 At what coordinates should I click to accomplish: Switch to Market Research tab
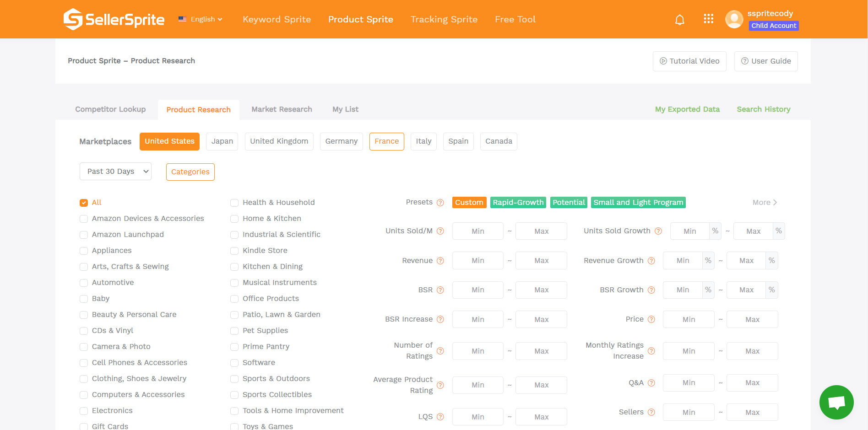(282, 109)
